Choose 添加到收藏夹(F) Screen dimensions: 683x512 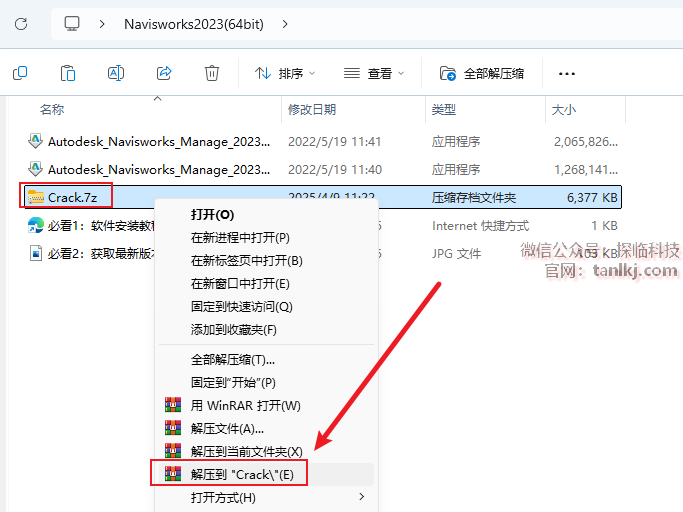[x=233, y=330]
